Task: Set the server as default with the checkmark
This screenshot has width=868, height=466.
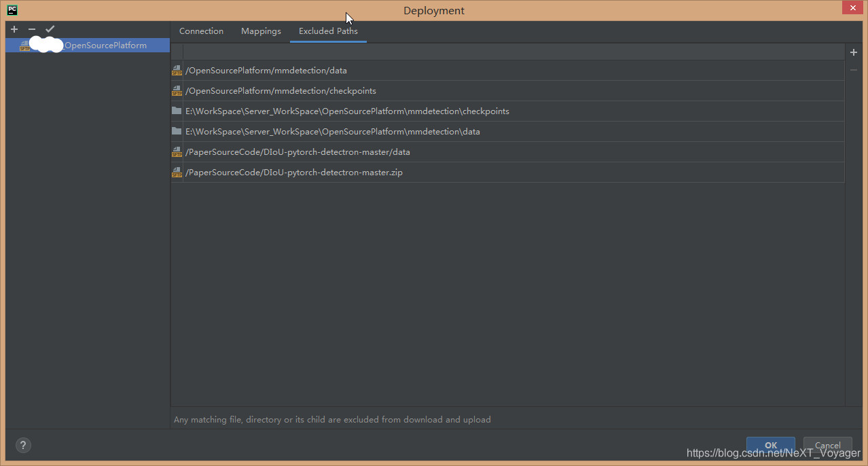Action: [x=50, y=29]
